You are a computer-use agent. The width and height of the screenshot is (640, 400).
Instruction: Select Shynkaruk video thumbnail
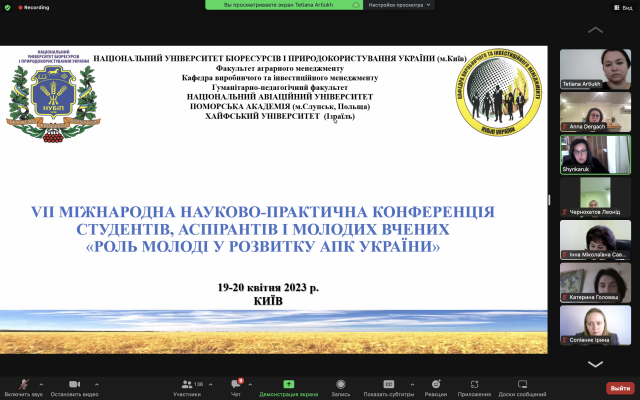tap(595, 155)
